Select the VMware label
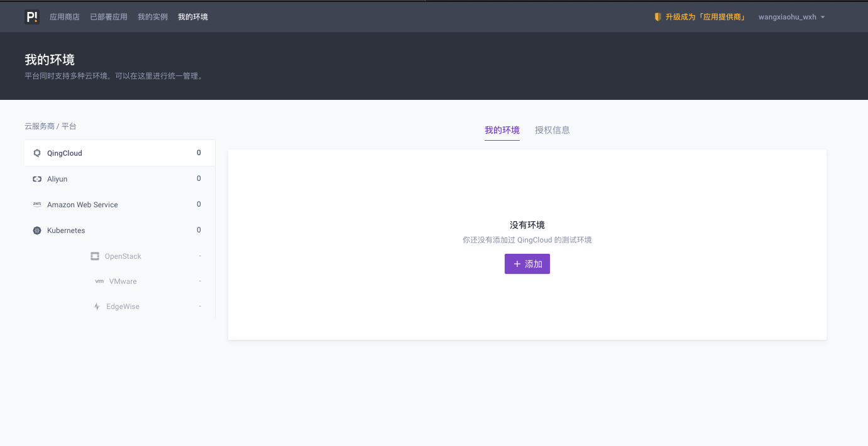 123,281
